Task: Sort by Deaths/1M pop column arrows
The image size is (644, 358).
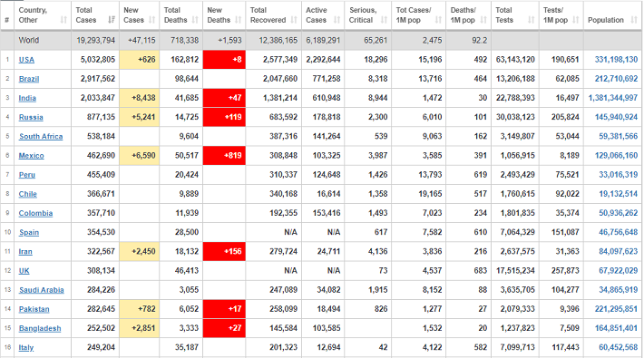Action: click(x=483, y=20)
